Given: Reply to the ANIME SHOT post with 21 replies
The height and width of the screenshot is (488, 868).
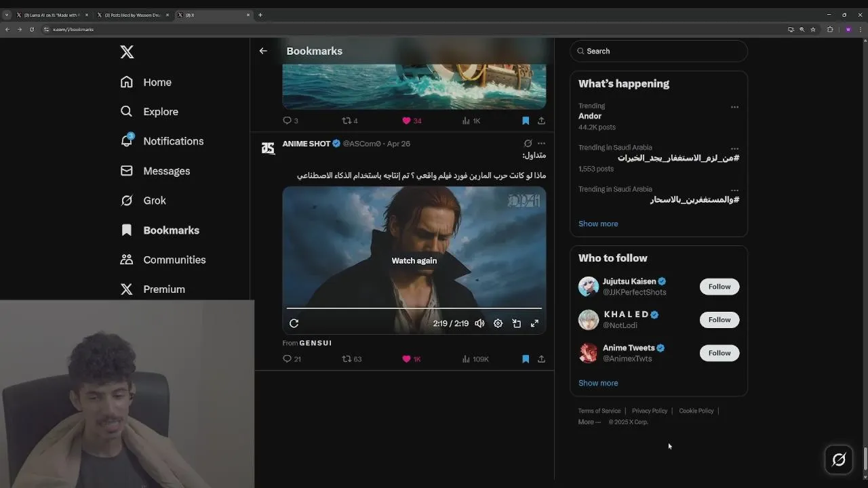Looking at the screenshot, I should [292, 359].
